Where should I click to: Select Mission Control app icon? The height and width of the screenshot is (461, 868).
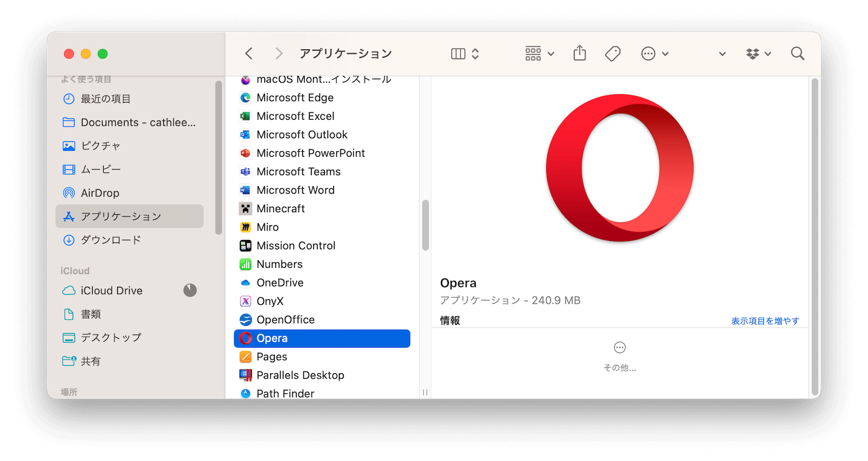pos(246,246)
